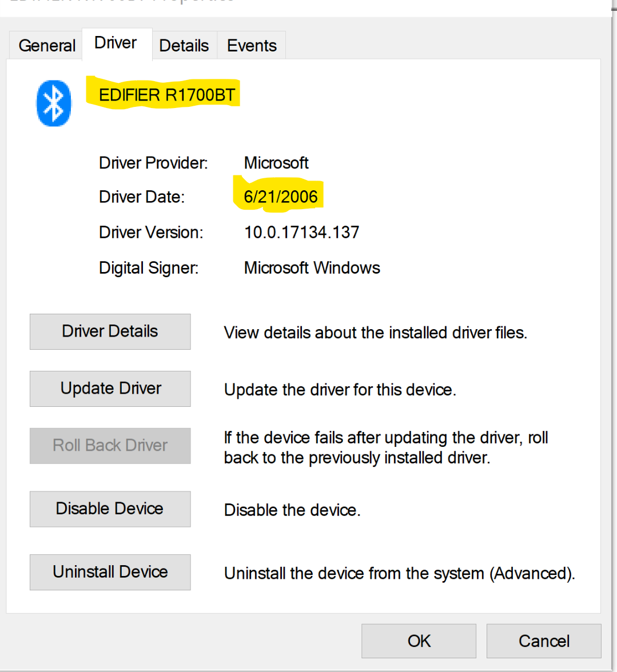Click the Driver Date label
The image size is (617, 672).
click(x=142, y=197)
